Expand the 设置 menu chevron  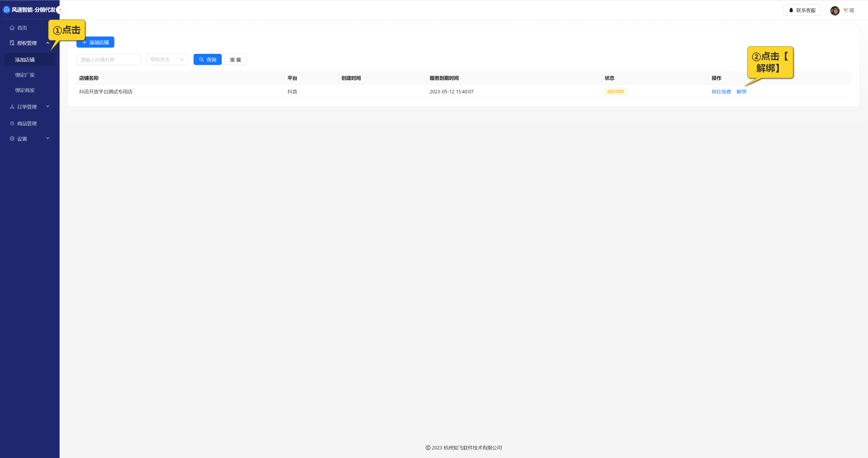click(48, 138)
